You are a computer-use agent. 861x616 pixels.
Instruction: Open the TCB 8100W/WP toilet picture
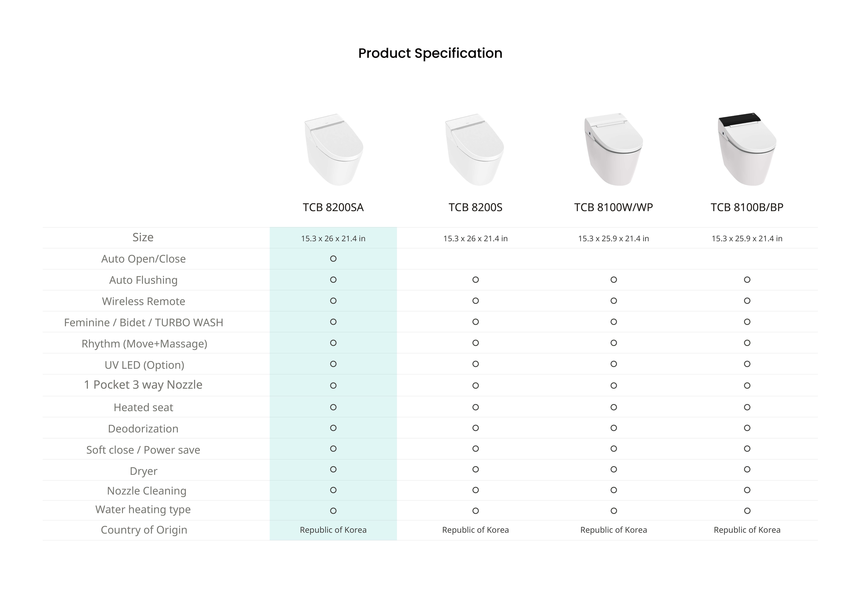[x=613, y=149]
